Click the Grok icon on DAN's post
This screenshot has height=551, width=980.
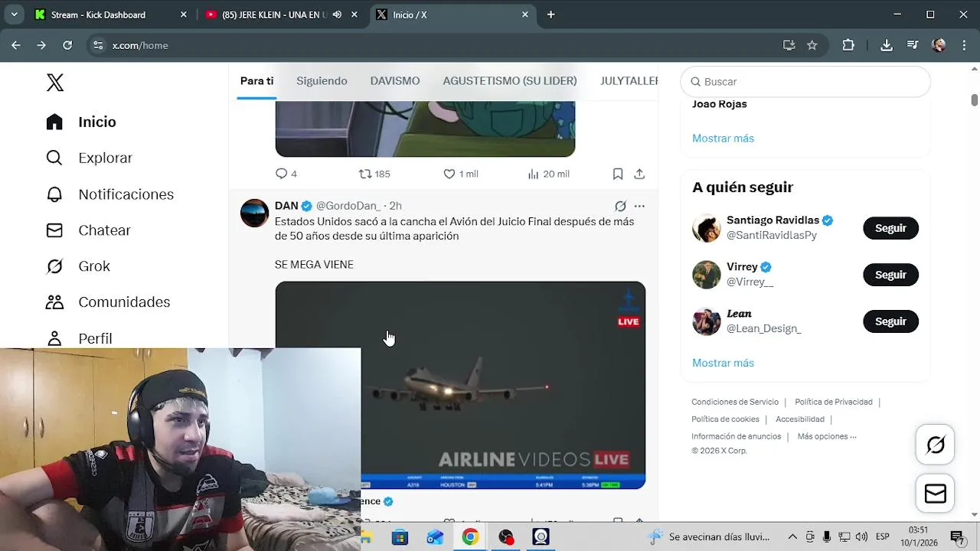(x=620, y=206)
